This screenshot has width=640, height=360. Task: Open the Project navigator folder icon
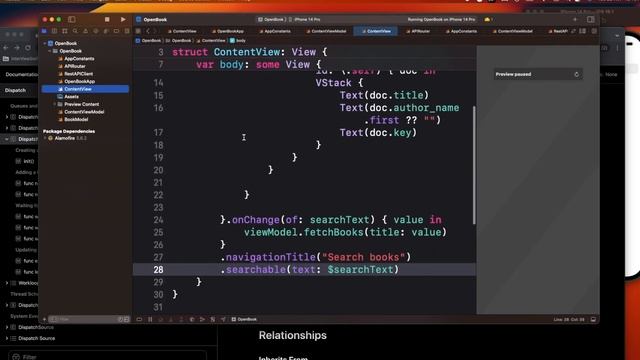click(44, 31)
